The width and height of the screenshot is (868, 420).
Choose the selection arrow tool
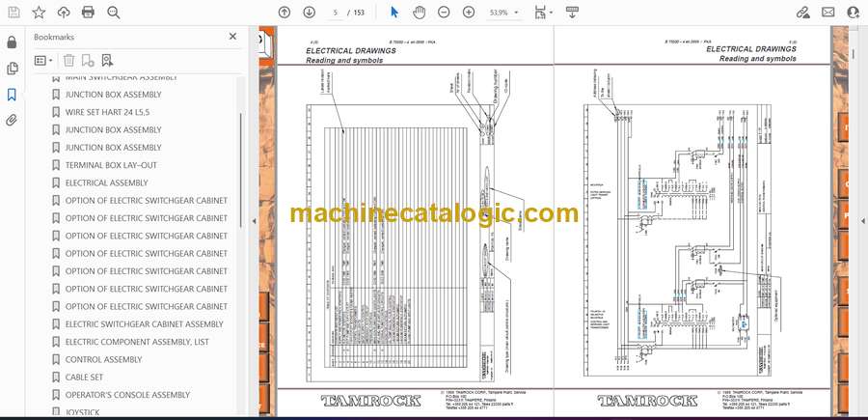coord(394,13)
